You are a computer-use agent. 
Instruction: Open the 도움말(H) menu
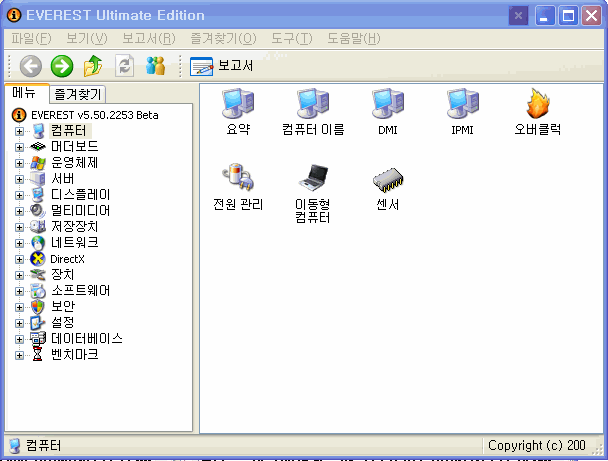[354, 38]
